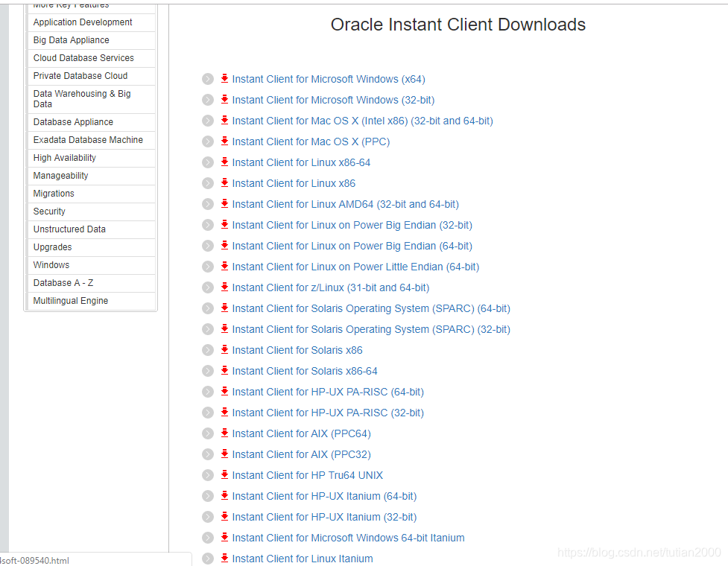Screen dimensions: 728x566
Task: Select Security in sidebar
Action: [x=92, y=212]
